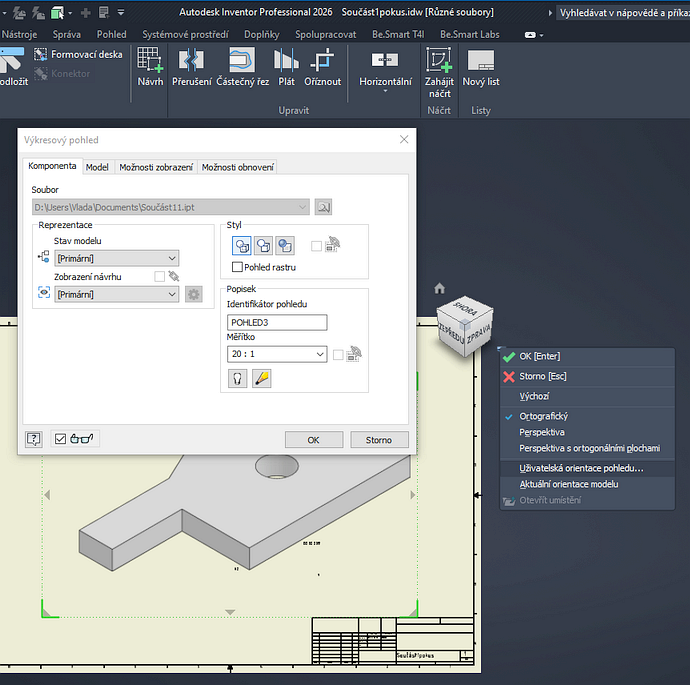This screenshot has height=685, width=690.
Task: Click the Identifikátor pohledu text field
Action: coord(277,322)
